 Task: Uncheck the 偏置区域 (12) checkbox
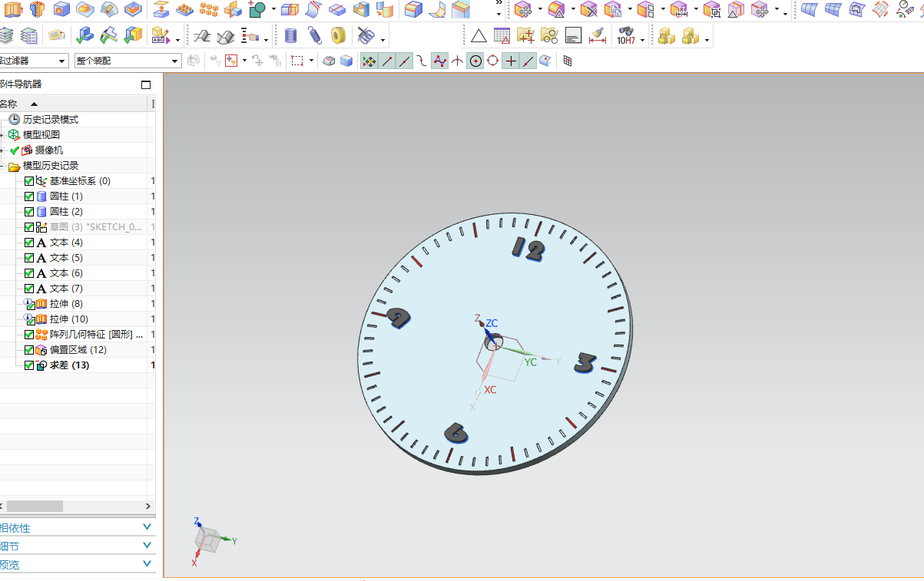29,350
